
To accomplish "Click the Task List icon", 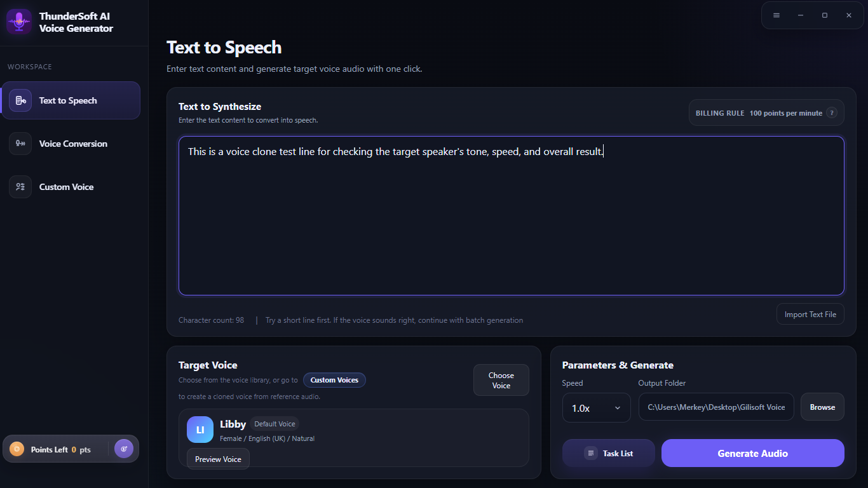I will 591,453.
